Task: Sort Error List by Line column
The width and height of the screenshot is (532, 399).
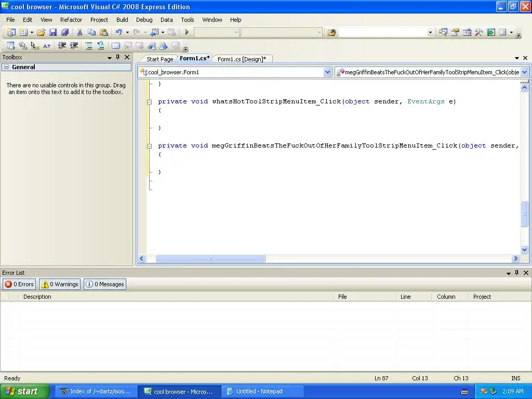Action: pos(414,297)
